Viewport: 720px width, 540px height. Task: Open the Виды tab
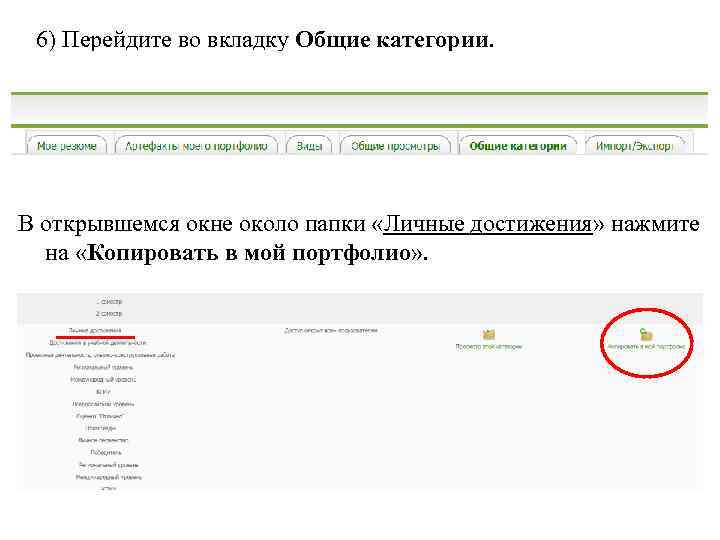[x=309, y=146]
